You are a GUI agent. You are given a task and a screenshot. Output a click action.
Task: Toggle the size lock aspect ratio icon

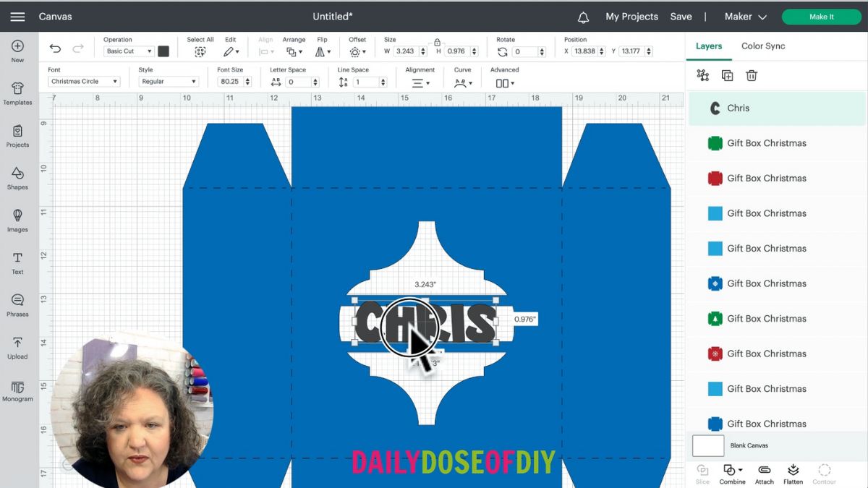click(437, 43)
